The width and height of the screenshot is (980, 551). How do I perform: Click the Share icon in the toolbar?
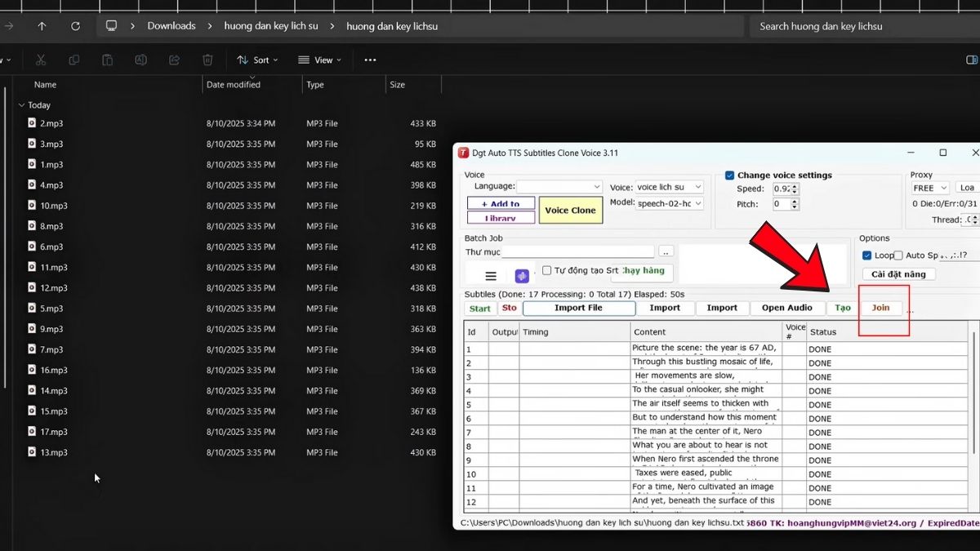[174, 60]
